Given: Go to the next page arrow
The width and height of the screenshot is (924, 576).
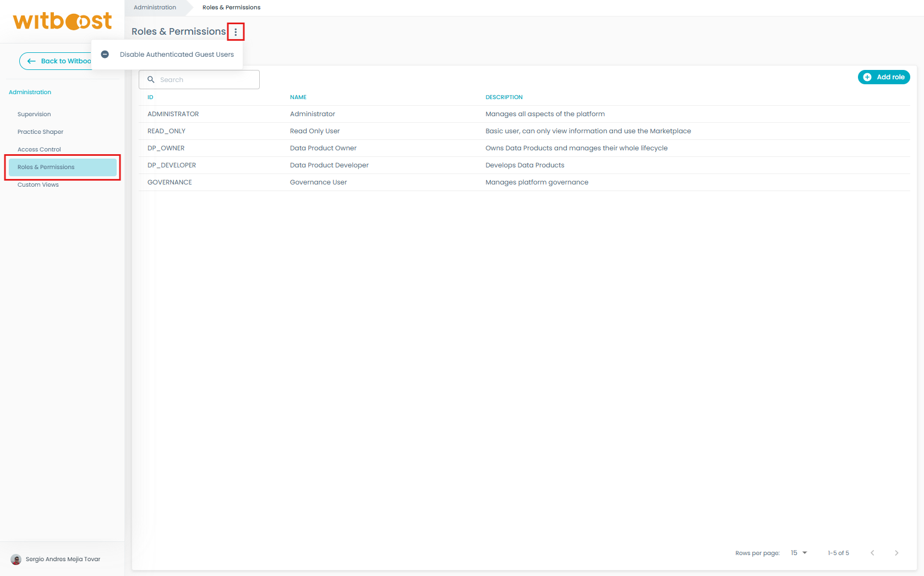Looking at the screenshot, I should (896, 553).
